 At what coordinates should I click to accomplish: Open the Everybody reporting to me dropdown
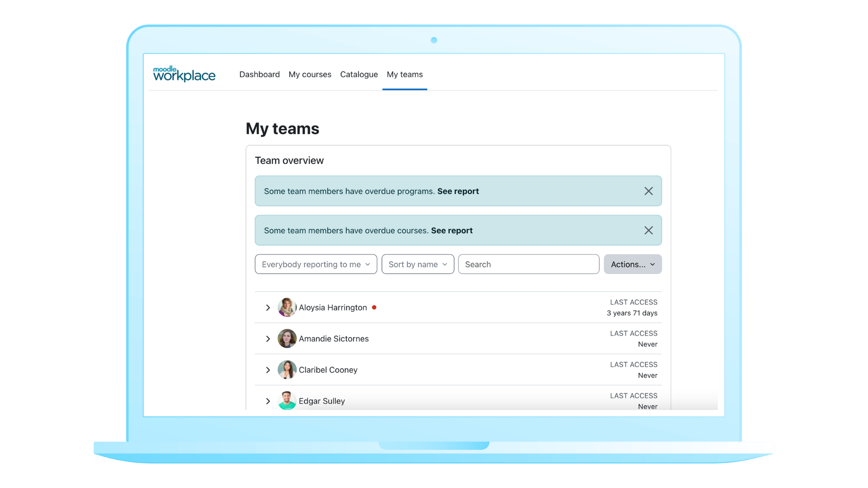[x=316, y=264]
